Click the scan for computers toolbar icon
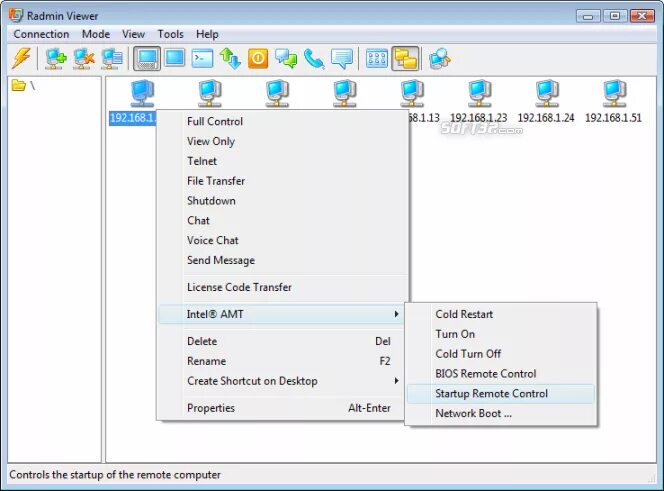 (440, 58)
